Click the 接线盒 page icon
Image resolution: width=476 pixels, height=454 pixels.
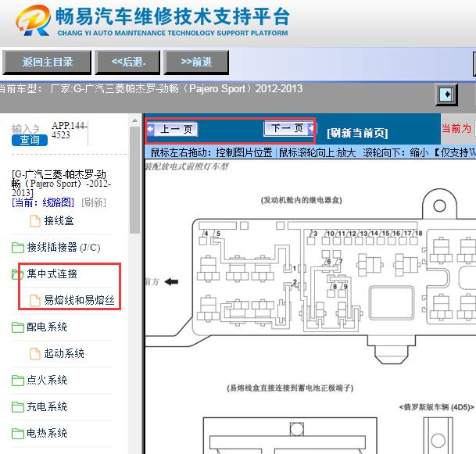[35, 221]
